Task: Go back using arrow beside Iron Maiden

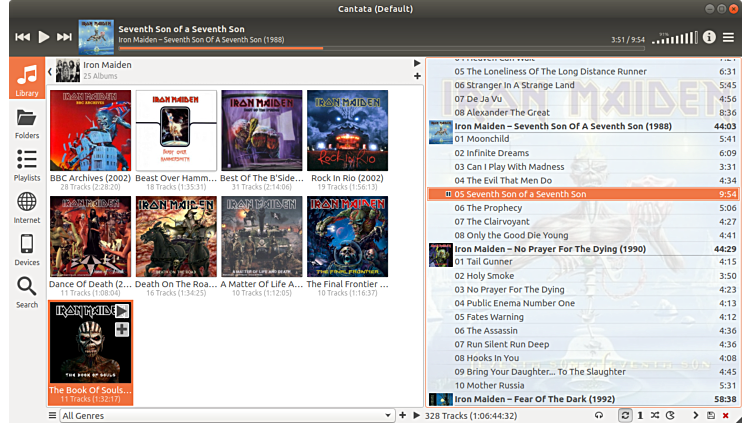Action: (49, 70)
